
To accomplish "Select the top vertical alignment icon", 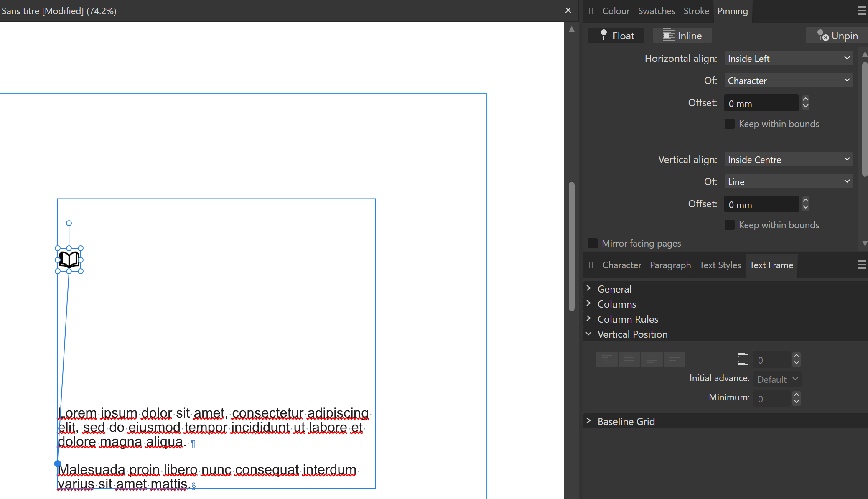I will [607, 359].
